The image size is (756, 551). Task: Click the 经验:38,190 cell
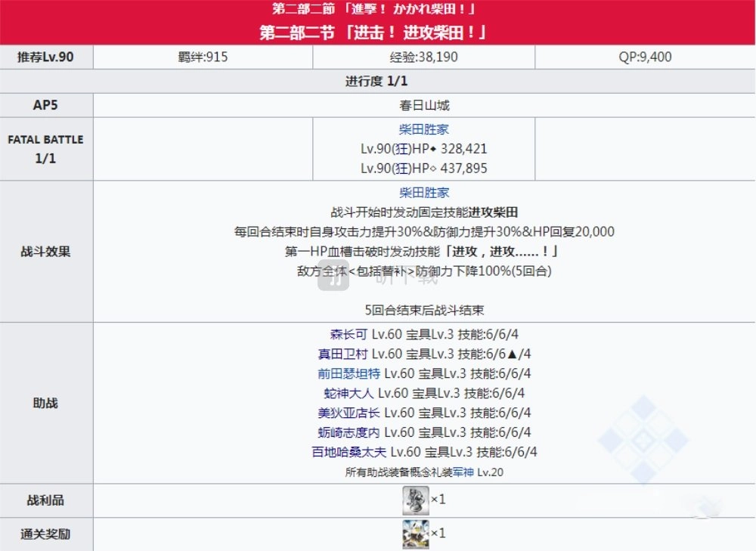424,57
